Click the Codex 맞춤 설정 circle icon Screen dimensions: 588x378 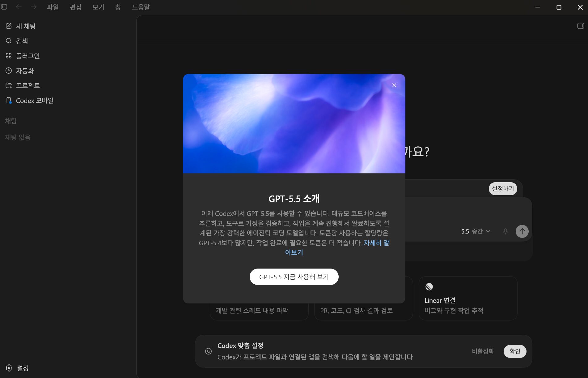208,351
